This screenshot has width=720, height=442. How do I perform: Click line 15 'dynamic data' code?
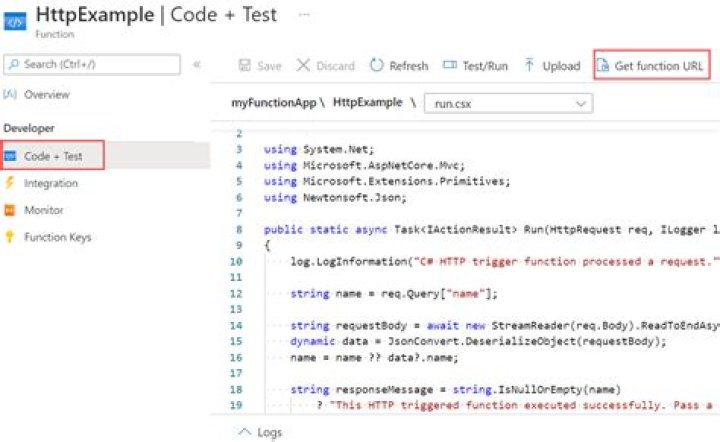click(x=478, y=341)
